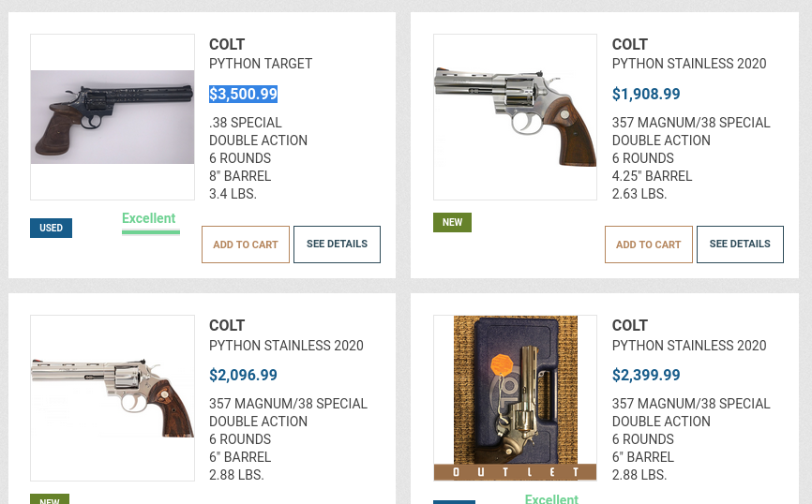812x504 pixels.
Task: See details for the $1,908.99 Python Stainless
Action: [x=740, y=245]
